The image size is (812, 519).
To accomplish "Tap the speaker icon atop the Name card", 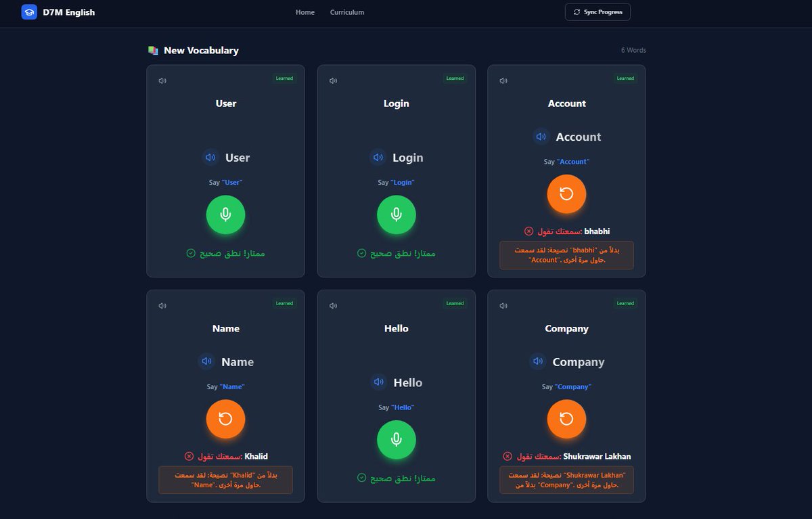I will coord(162,305).
